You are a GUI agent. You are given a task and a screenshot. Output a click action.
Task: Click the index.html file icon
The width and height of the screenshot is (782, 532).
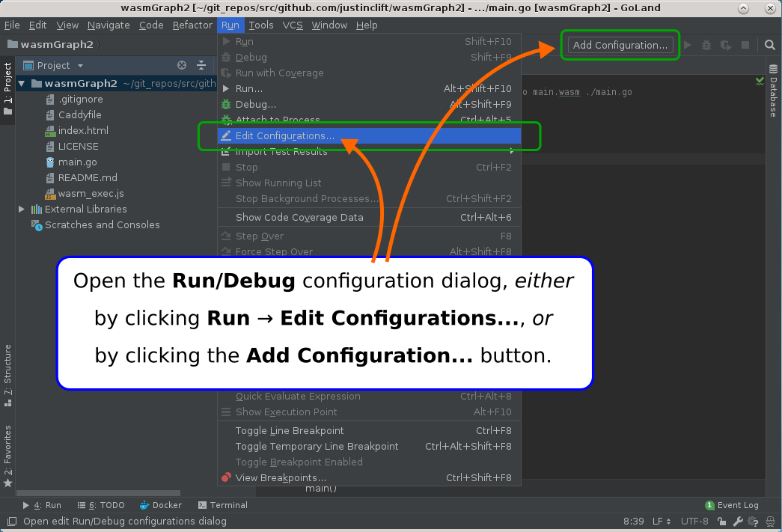50,131
